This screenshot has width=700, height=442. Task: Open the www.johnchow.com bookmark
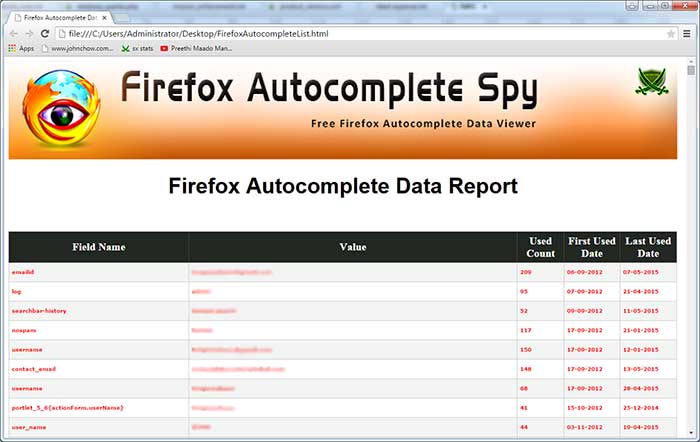click(x=77, y=48)
